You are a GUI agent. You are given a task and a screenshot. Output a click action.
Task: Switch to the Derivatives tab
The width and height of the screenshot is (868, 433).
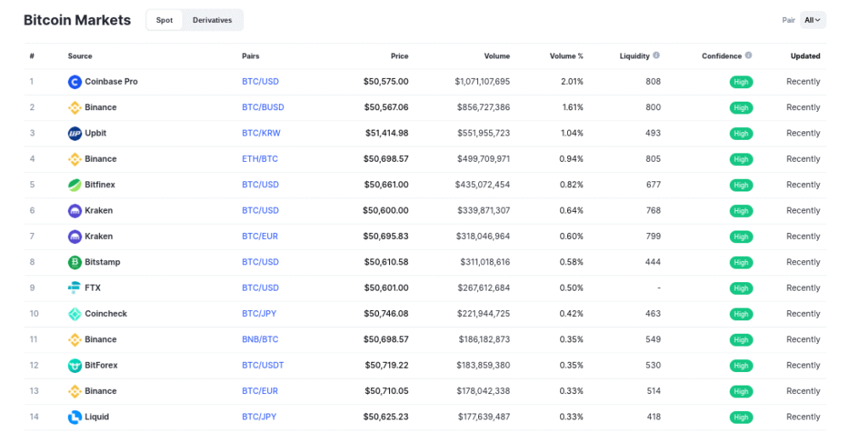(x=212, y=20)
